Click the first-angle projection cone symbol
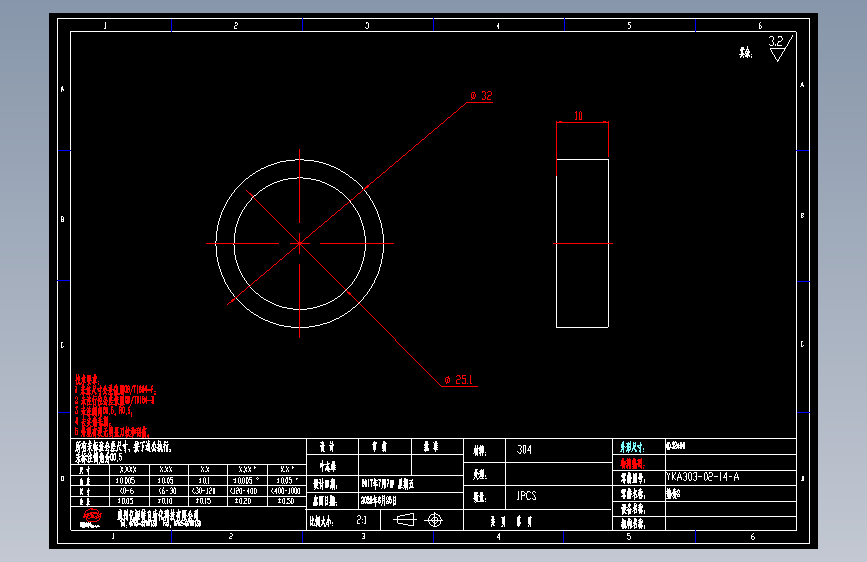This screenshot has height=562, width=867. pos(404,520)
